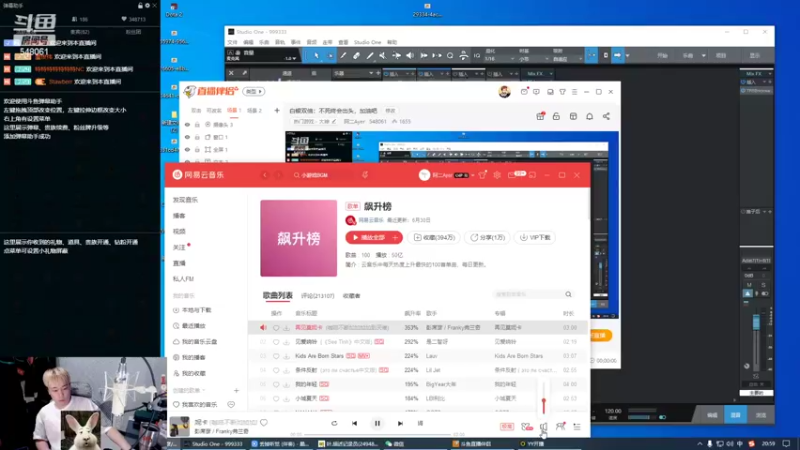Expand the user account dropdown arrow

(x=473, y=175)
